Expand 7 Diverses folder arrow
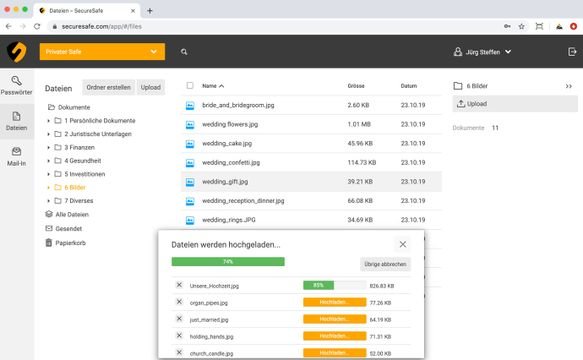The height and width of the screenshot is (360, 583). [x=48, y=201]
